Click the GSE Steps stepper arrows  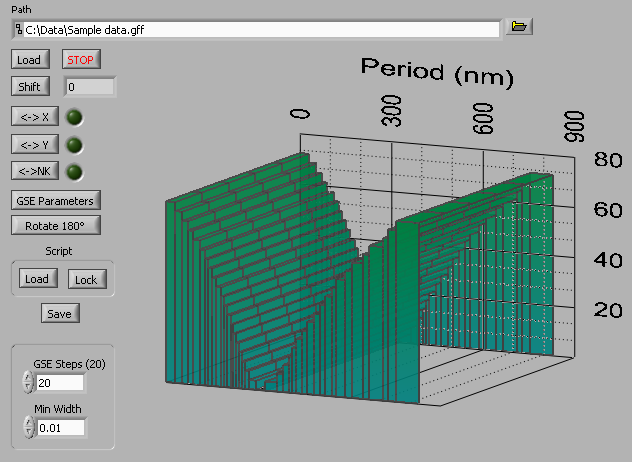pyautogui.click(x=27, y=383)
